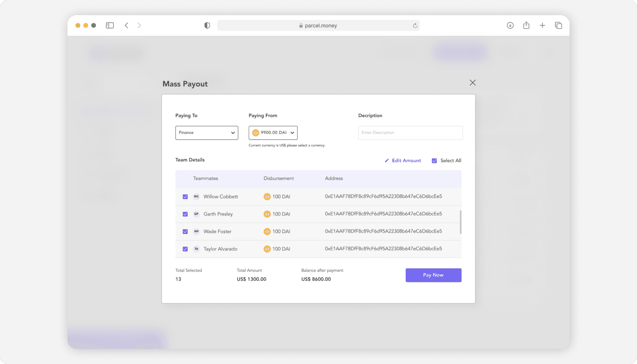637x364 pixels.
Task: Click the Disbursement column header
Action: pos(279,179)
